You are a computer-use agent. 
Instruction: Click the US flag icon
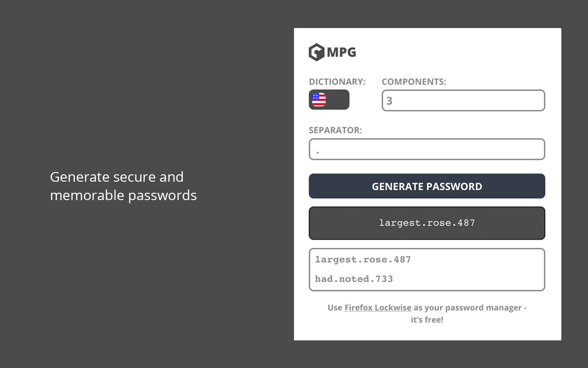[319, 99]
